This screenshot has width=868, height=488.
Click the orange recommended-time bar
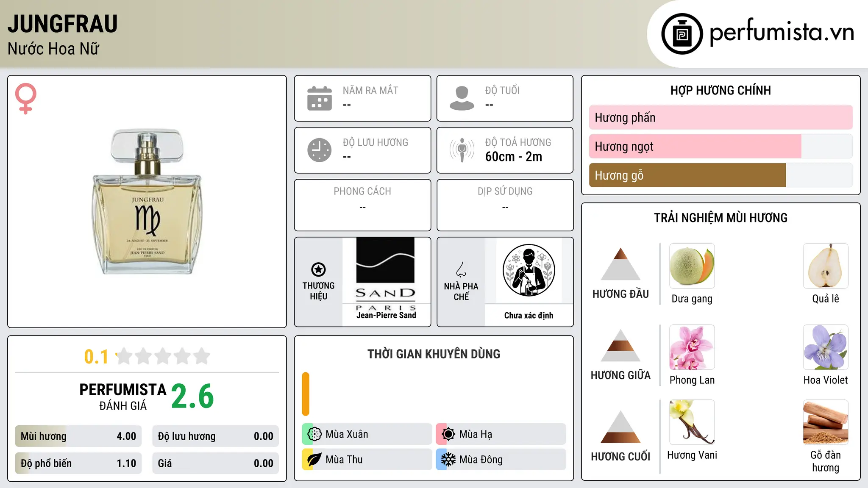point(306,394)
